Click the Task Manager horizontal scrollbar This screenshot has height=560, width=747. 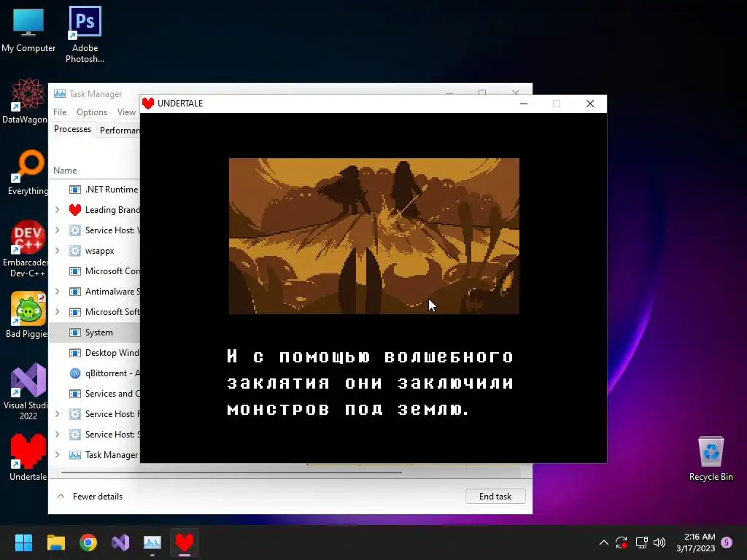pyautogui.click(x=231, y=472)
